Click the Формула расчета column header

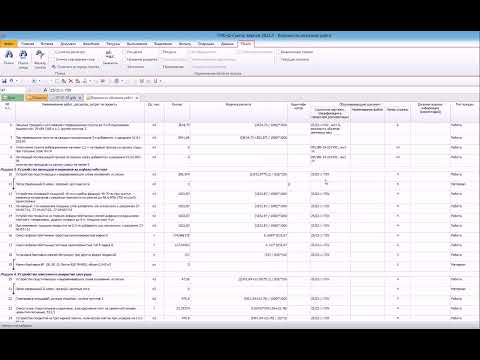point(239,112)
